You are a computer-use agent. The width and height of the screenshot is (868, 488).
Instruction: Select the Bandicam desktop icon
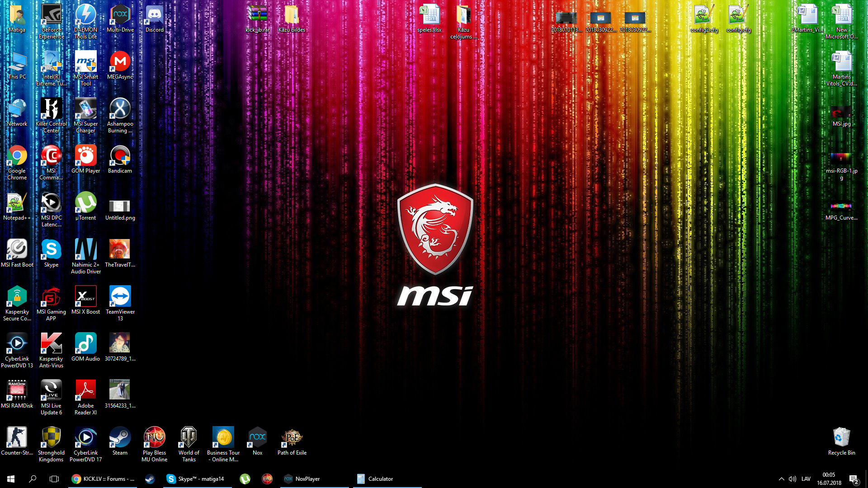[x=120, y=159]
